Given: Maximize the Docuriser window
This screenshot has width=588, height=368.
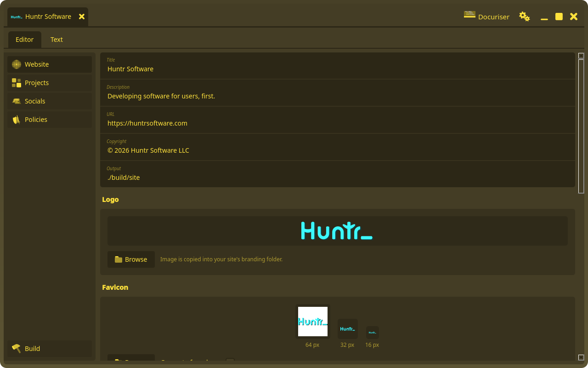Looking at the screenshot, I should (x=559, y=17).
